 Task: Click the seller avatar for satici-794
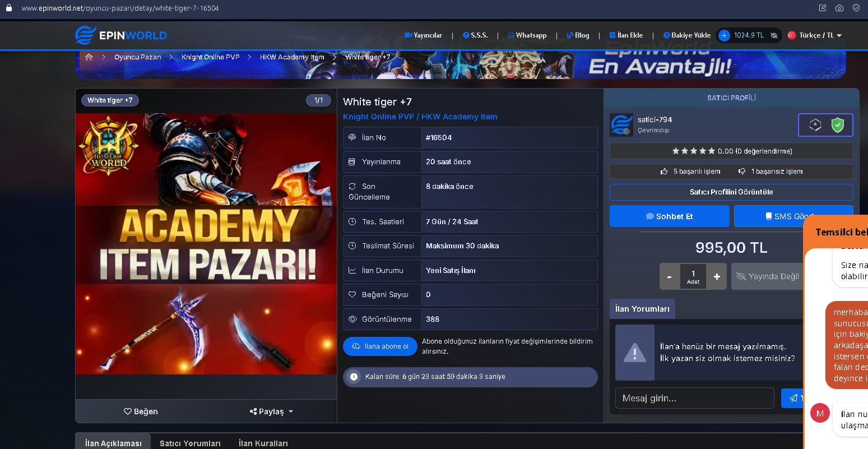(621, 124)
